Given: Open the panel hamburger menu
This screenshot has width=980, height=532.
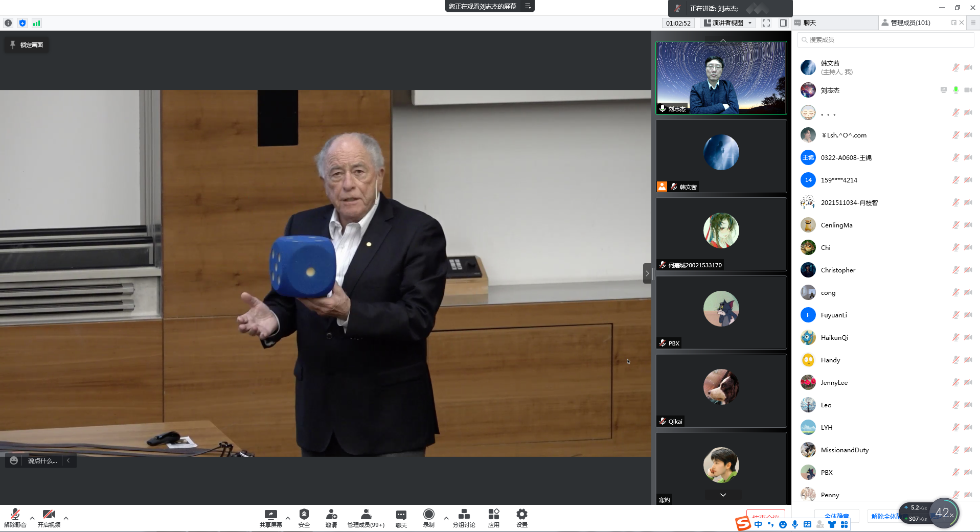Looking at the screenshot, I should pos(973,22).
